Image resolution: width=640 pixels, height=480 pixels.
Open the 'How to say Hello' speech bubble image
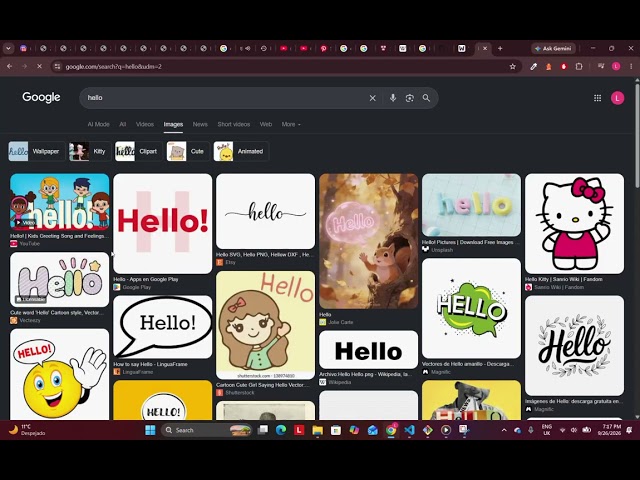[162, 327]
